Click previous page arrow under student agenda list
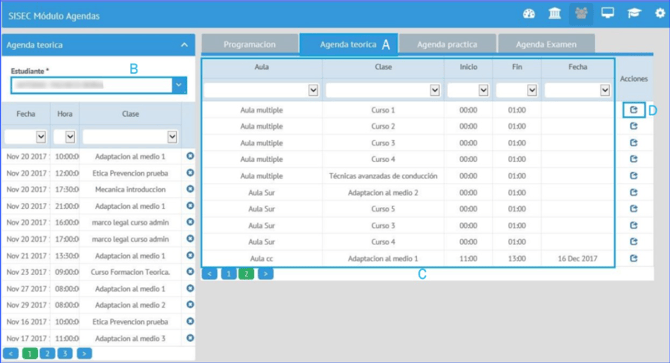This screenshot has width=670, height=363. click(11, 354)
